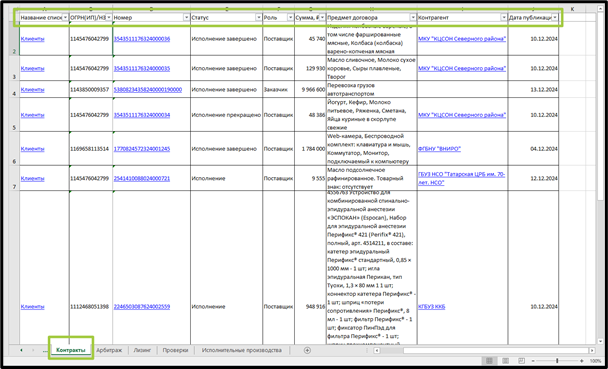Select the date cell 13.12.2024
This screenshot has height=369, width=608.
(x=533, y=89)
